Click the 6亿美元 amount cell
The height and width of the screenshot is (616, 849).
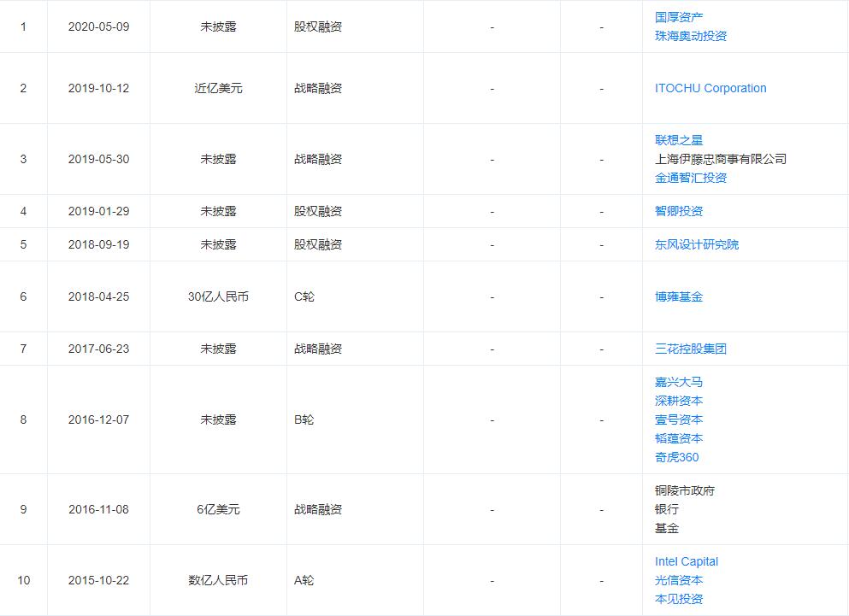[x=218, y=509]
